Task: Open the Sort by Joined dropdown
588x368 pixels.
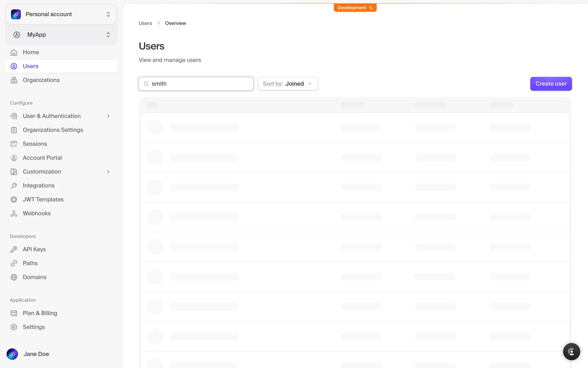Action: click(x=288, y=84)
